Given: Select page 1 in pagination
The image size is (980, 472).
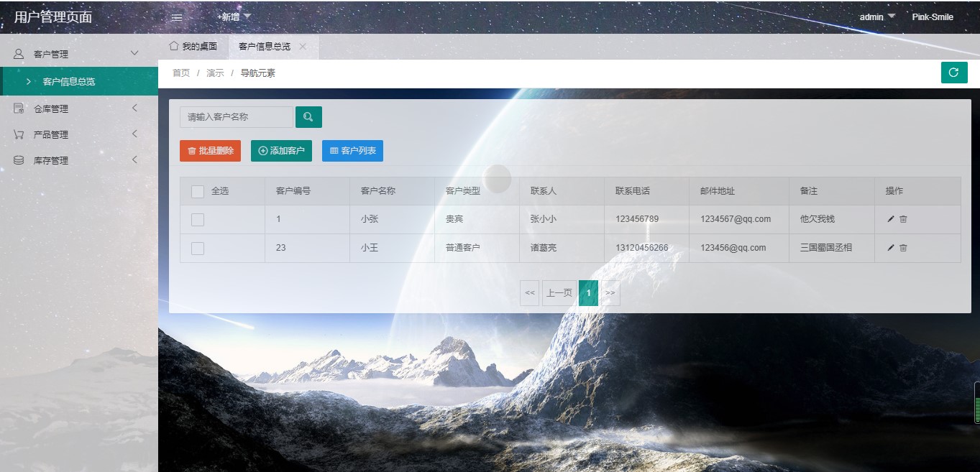Looking at the screenshot, I should coord(588,293).
